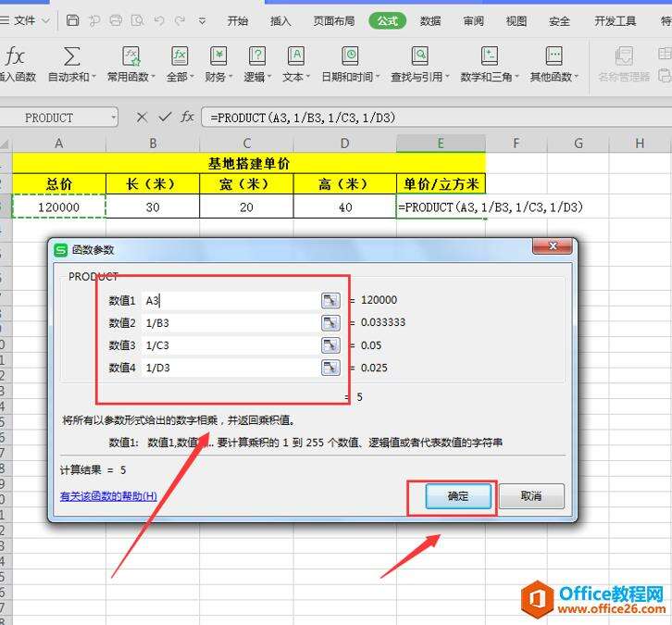
Task: Open the 开发工具 (Developer Tools) tab
Action: click(615, 20)
